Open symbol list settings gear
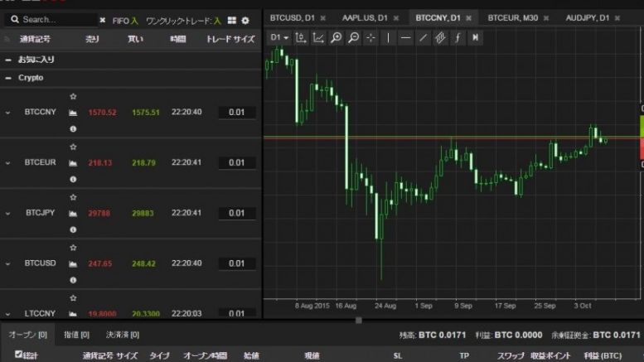The height and width of the screenshot is (362, 644). (245, 20)
